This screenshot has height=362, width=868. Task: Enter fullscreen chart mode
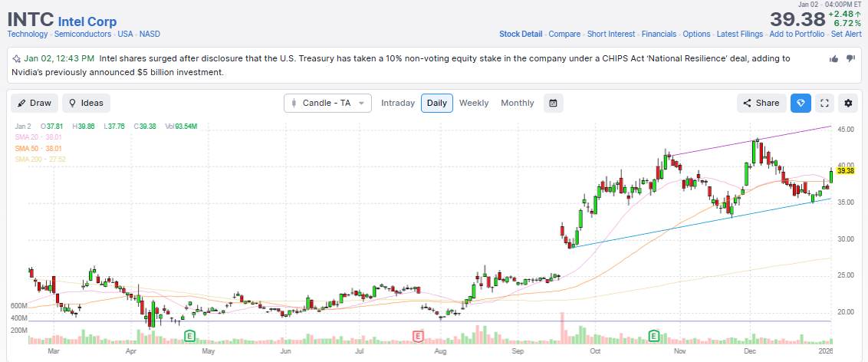point(824,103)
